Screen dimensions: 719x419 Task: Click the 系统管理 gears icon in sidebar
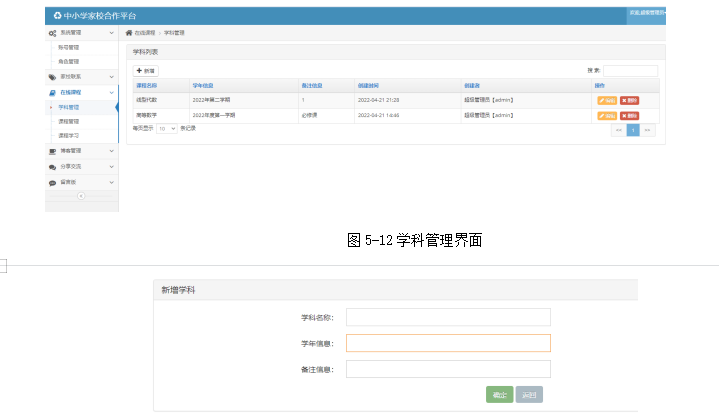[x=52, y=33]
